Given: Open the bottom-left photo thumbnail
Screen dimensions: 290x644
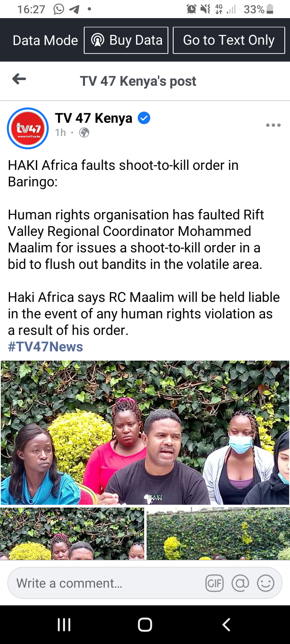Looking at the screenshot, I should click(72, 534).
